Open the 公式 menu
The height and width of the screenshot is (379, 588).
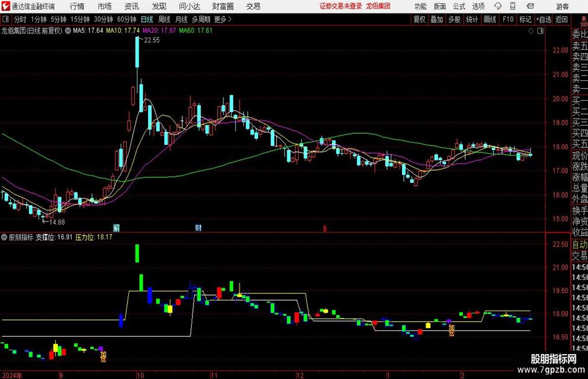tap(459, 6)
